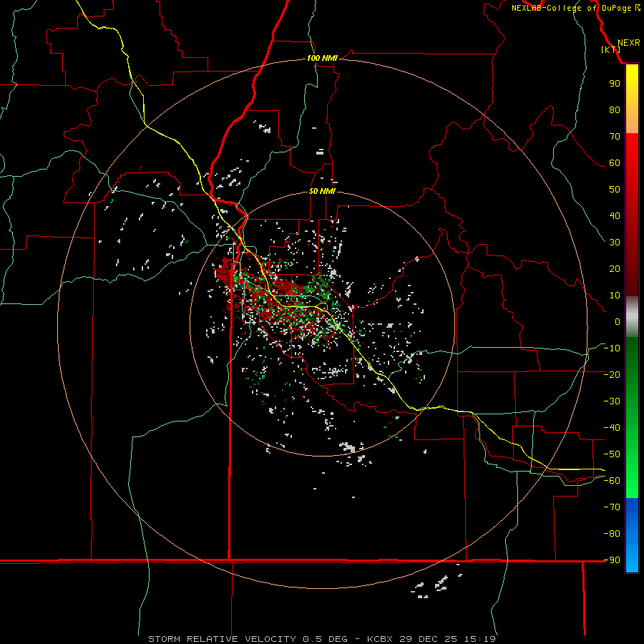Click the -40 value on the velocity scale
Image resolution: width=644 pixels, height=644 pixels.
(x=612, y=428)
